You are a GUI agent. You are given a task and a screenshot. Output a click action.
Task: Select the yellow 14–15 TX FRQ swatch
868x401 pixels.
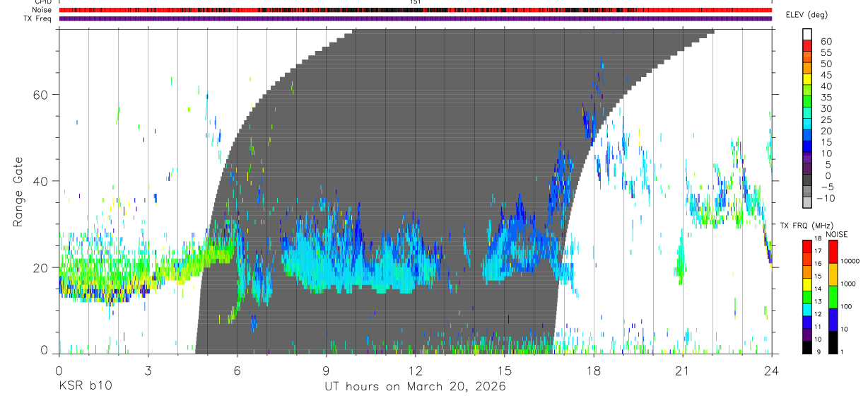pyautogui.click(x=807, y=284)
